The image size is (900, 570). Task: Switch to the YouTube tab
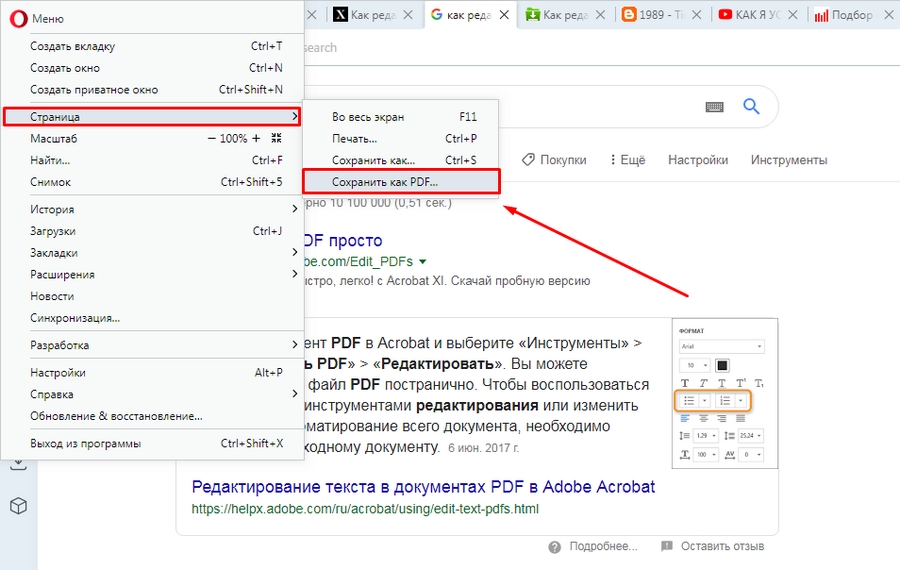758,15
